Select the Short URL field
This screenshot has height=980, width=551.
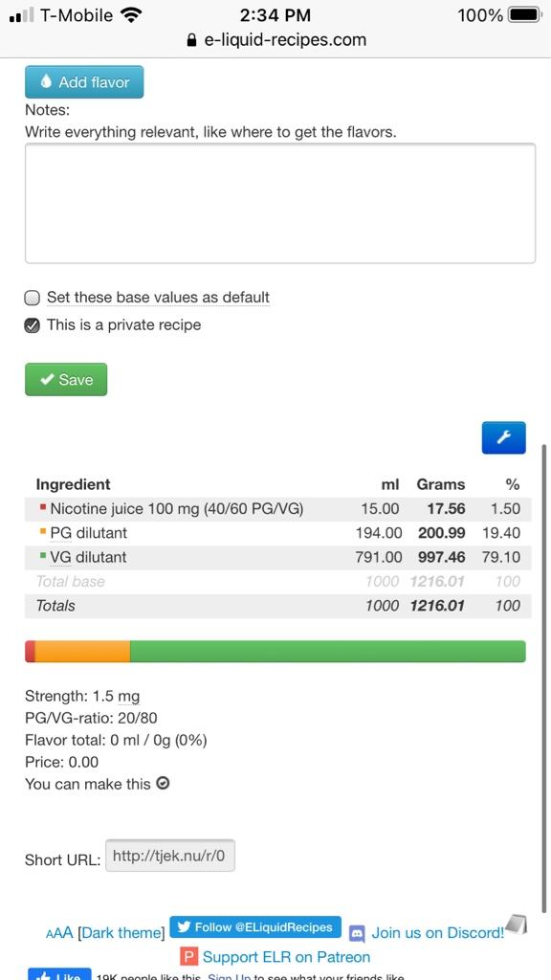[x=170, y=856]
